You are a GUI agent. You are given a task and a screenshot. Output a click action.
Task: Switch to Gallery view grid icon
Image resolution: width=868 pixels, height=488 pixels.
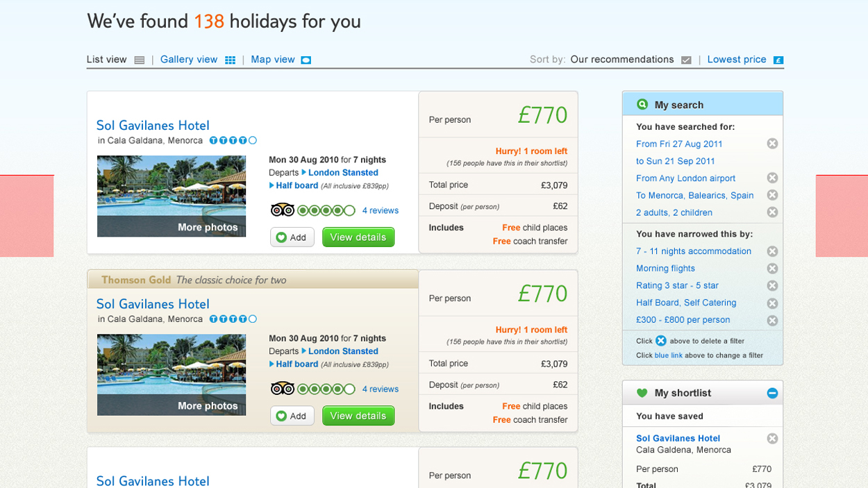(x=230, y=60)
